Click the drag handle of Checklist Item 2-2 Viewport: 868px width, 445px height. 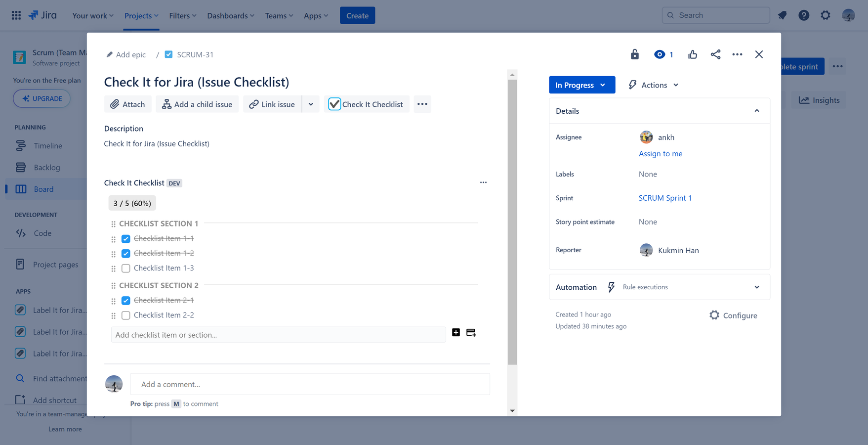113,315
